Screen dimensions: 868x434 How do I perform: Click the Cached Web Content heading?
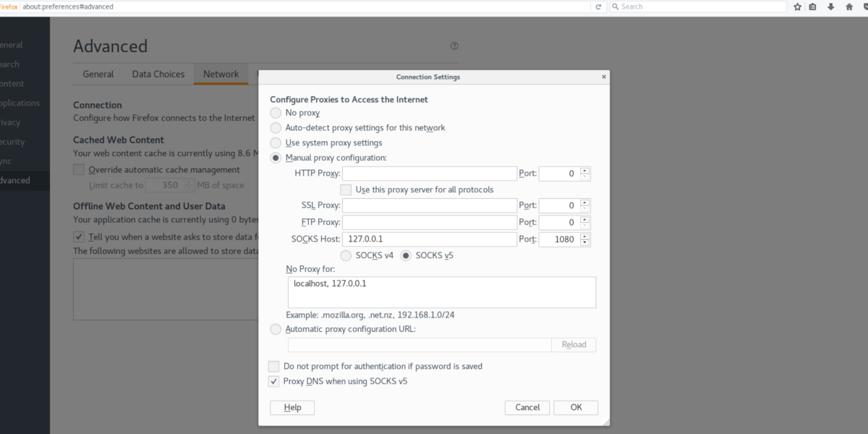pyautogui.click(x=119, y=140)
